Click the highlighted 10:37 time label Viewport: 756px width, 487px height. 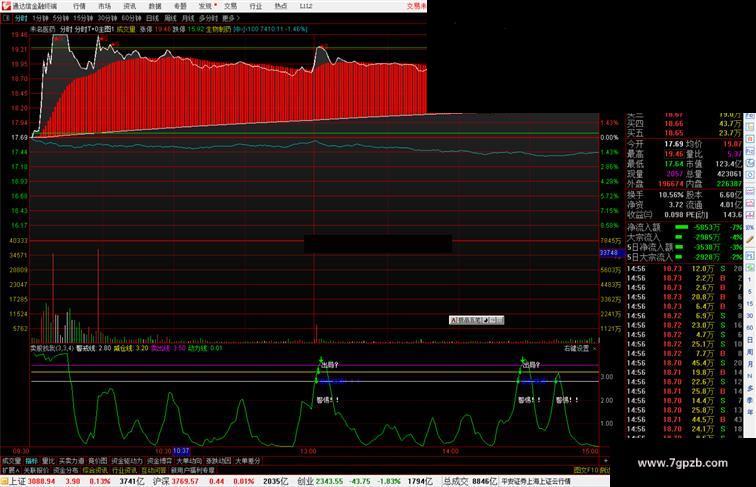181,451
